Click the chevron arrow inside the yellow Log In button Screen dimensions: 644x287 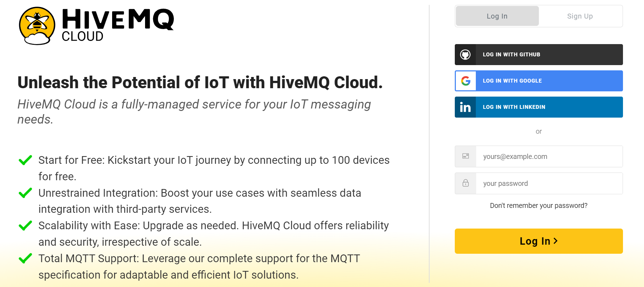pos(556,241)
